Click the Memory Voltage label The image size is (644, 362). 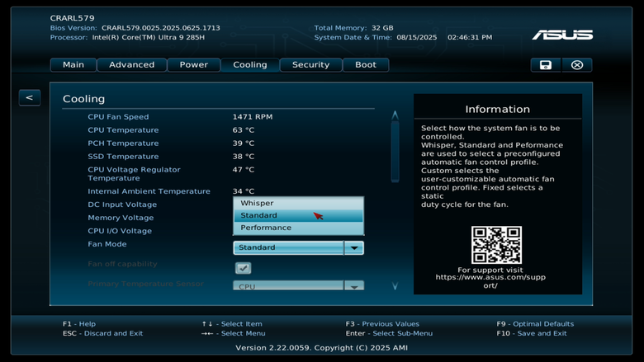tap(121, 218)
